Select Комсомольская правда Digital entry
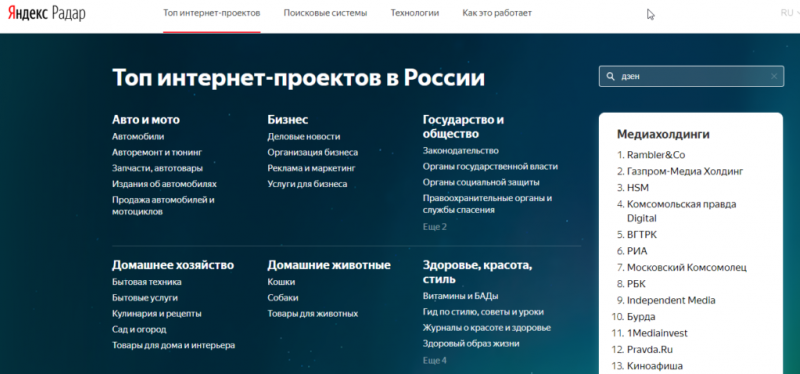The image size is (800, 374). 682,211
